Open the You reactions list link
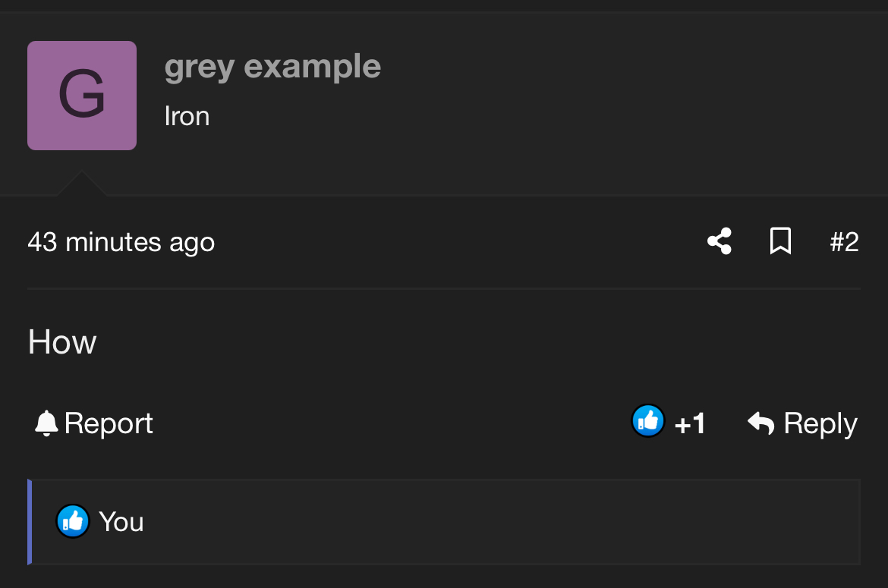Screen dimensions: 888x588 pos(121,522)
